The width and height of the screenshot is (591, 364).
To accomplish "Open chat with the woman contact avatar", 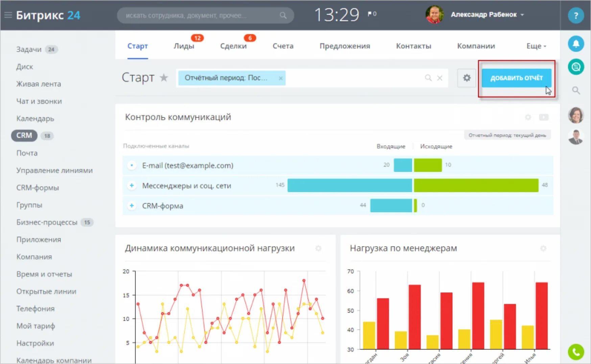I will [576, 115].
